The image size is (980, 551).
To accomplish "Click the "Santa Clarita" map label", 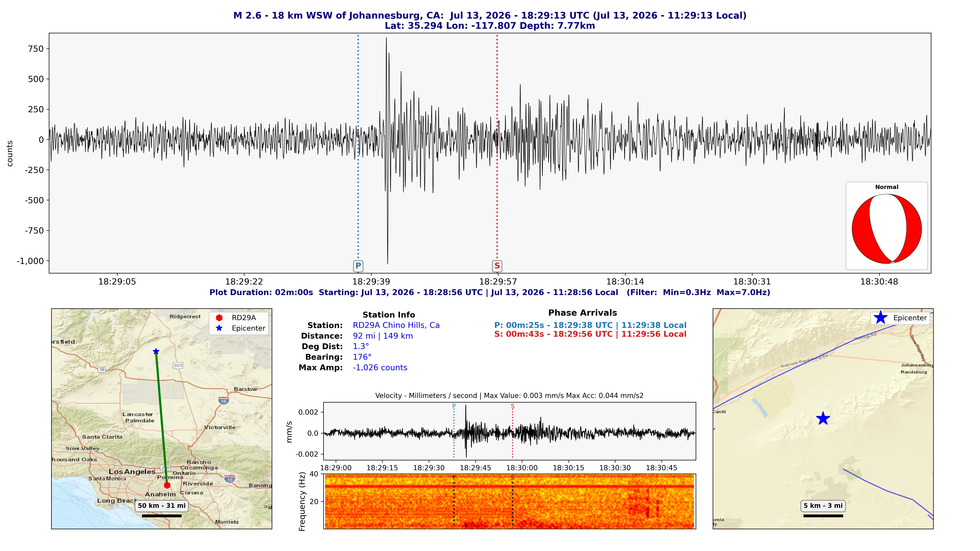I will [102, 437].
